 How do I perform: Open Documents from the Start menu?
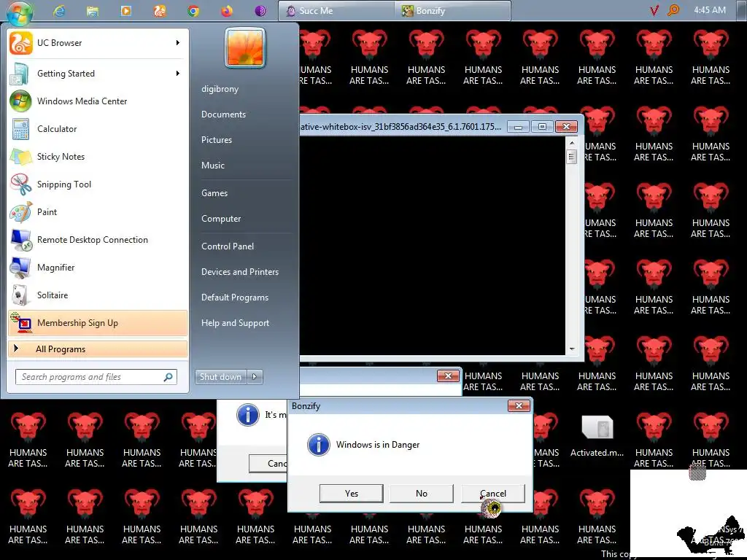(223, 114)
